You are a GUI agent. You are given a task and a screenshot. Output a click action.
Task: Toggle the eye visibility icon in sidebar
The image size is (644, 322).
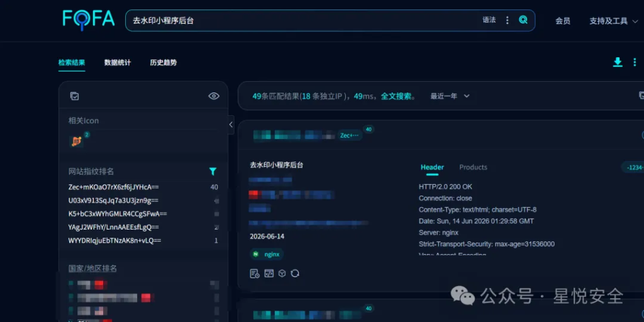coord(214,96)
